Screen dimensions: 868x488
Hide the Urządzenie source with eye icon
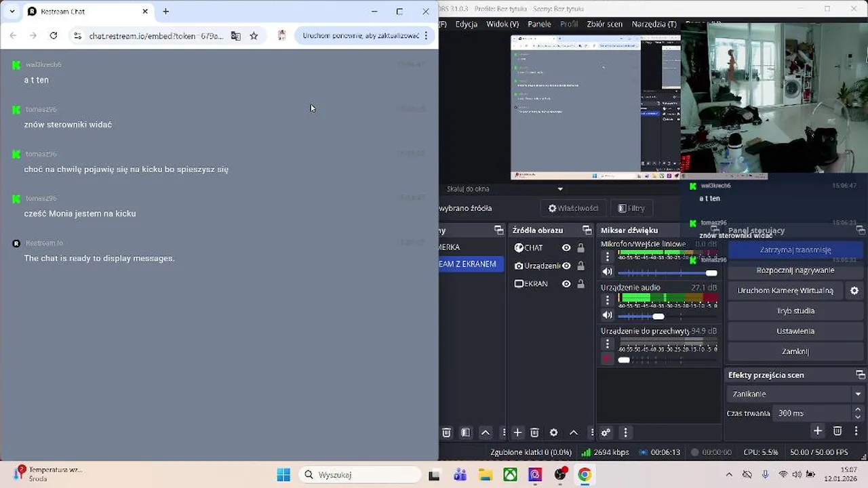point(566,266)
